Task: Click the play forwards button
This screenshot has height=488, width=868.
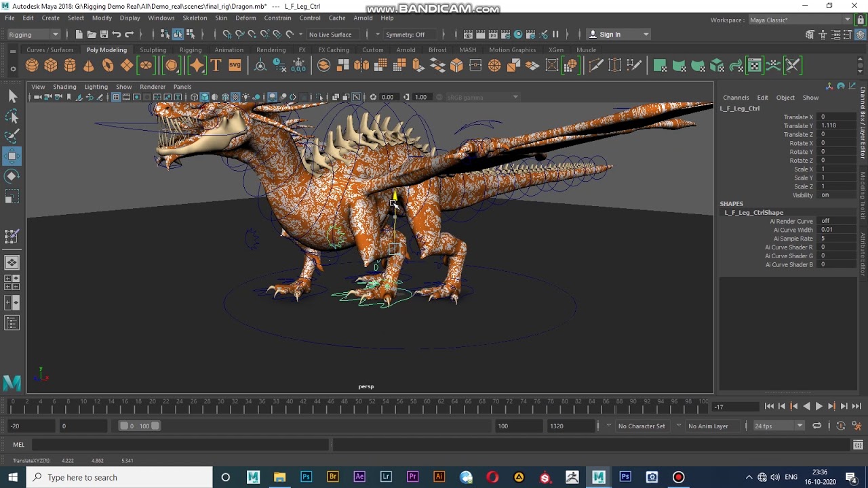Action: pyautogui.click(x=818, y=407)
